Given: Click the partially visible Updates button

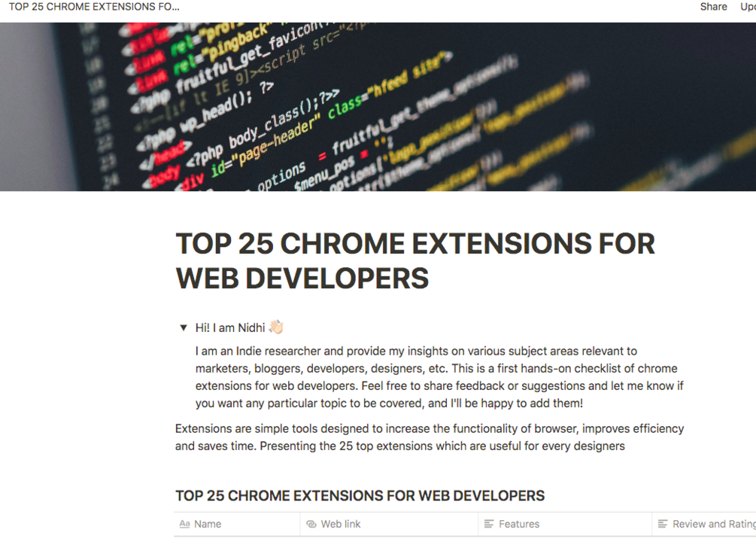Looking at the screenshot, I should tap(748, 7).
